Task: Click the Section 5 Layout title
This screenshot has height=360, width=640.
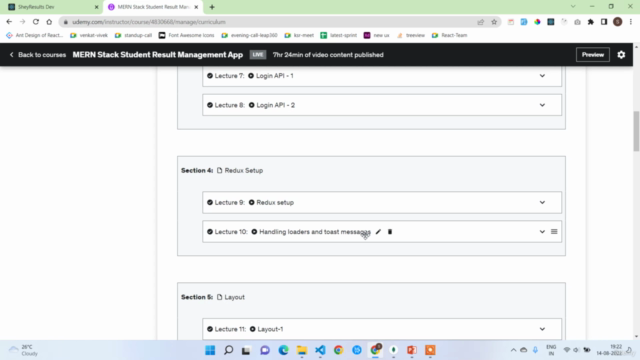Action: click(234, 297)
